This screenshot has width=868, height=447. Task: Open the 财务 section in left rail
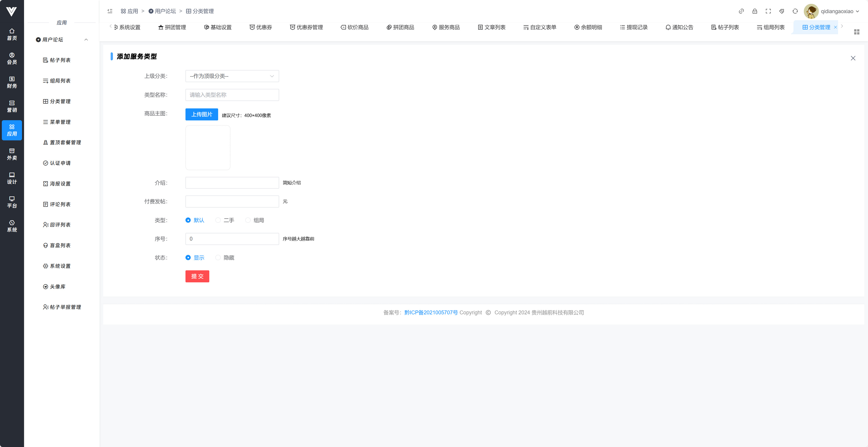pos(12,82)
